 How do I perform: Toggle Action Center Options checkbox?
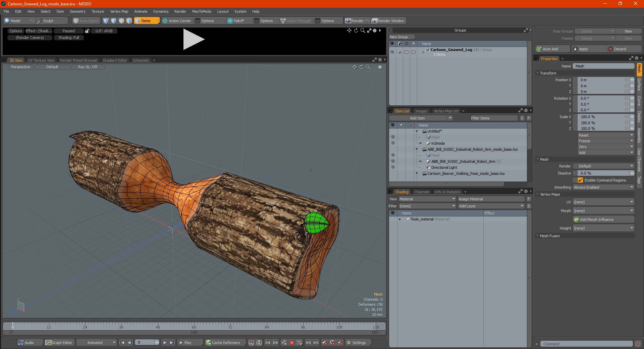[x=198, y=21]
